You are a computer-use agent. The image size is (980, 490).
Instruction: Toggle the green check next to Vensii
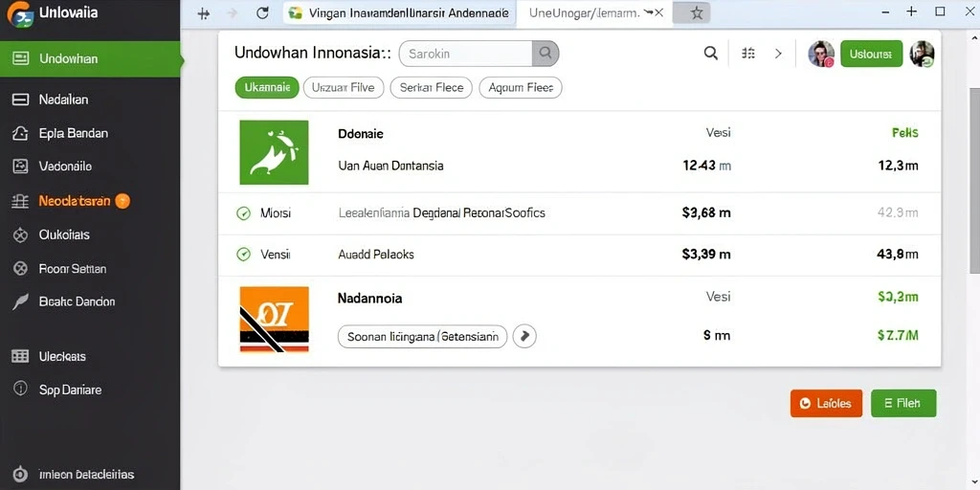(243, 255)
